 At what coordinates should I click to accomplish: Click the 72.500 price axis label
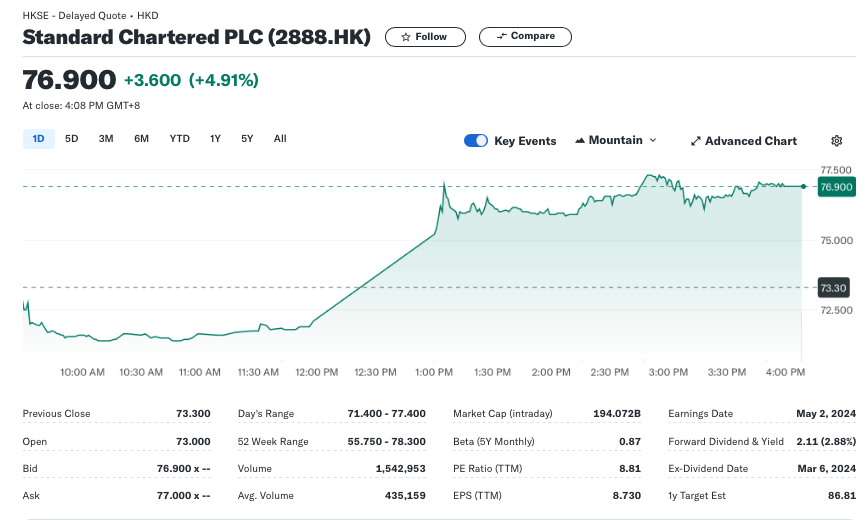[836, 310]
